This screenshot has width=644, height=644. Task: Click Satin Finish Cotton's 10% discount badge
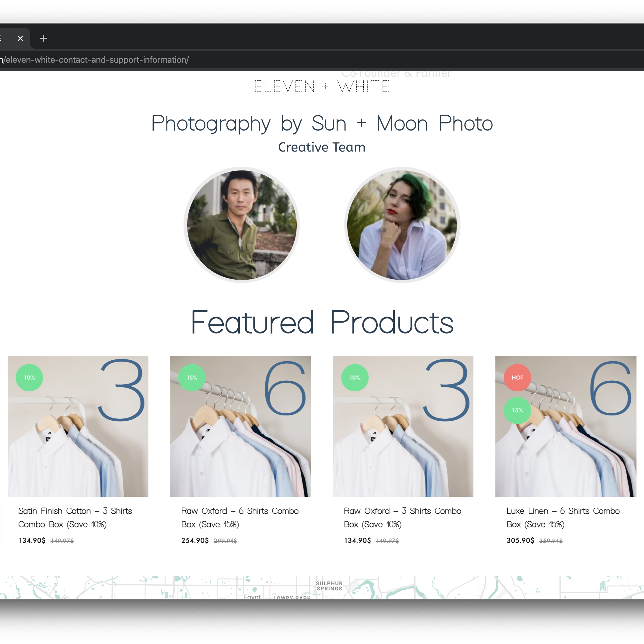[29, 377]
